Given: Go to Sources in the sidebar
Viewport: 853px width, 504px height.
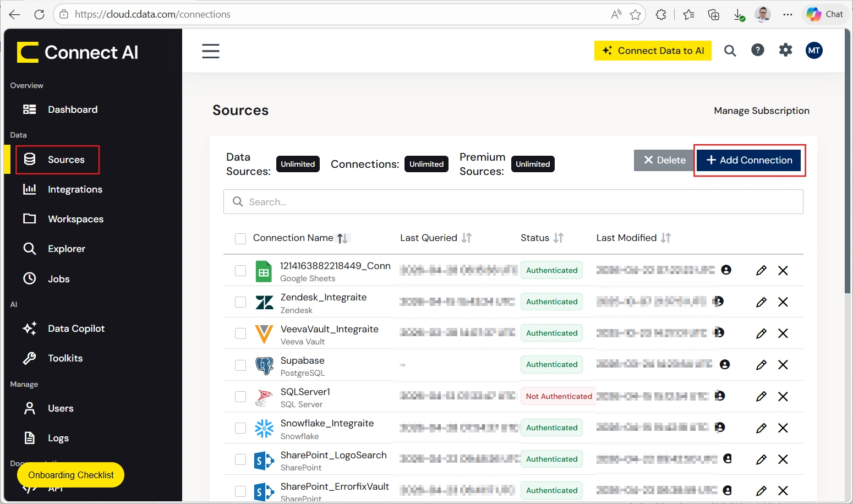Looking at the screenshot, I should point(57,160).
